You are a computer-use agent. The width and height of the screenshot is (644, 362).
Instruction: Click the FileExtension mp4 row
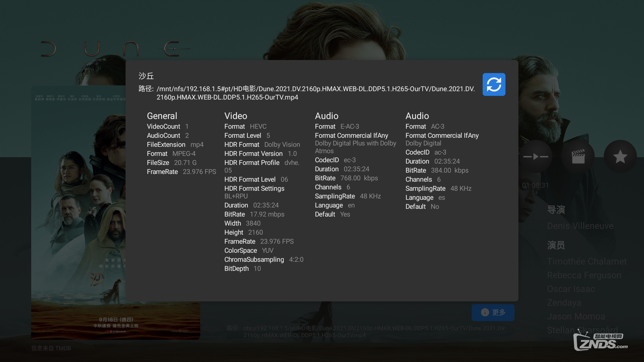[x=175, y=144]
